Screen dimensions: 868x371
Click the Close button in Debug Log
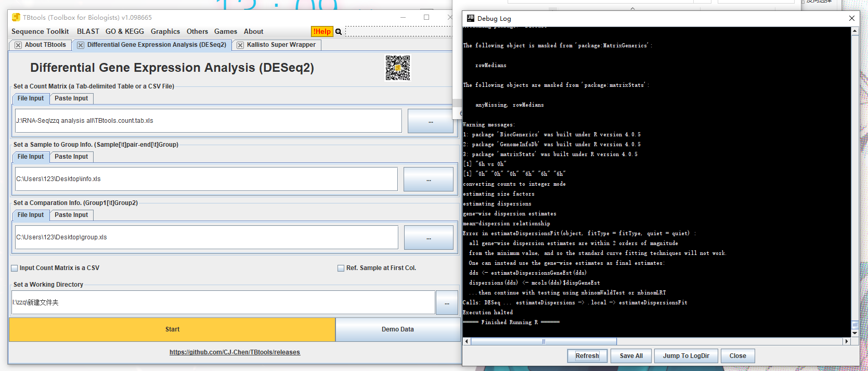pos(737,356)
